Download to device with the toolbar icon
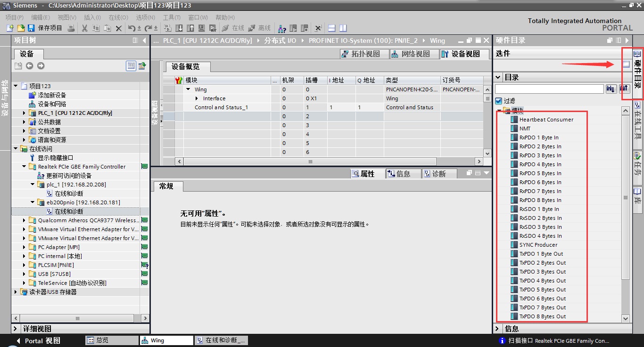Viewport: 644px width, 347px height. [x=180, y=28]
